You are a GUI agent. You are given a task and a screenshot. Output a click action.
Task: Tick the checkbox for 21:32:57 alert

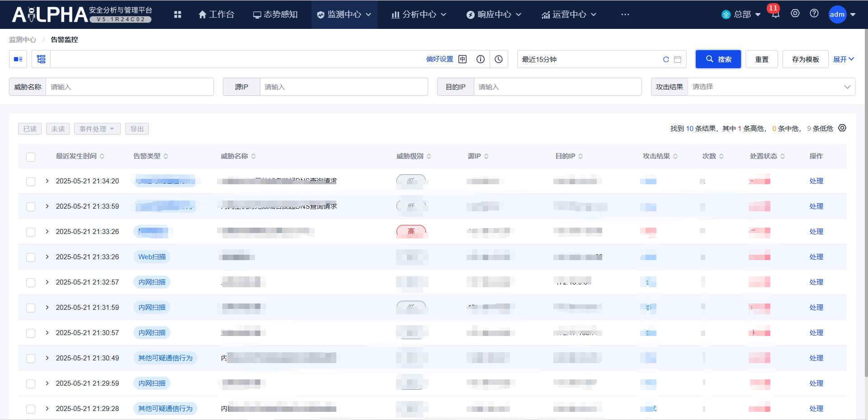pyautogui.click(x=31, y=283)
